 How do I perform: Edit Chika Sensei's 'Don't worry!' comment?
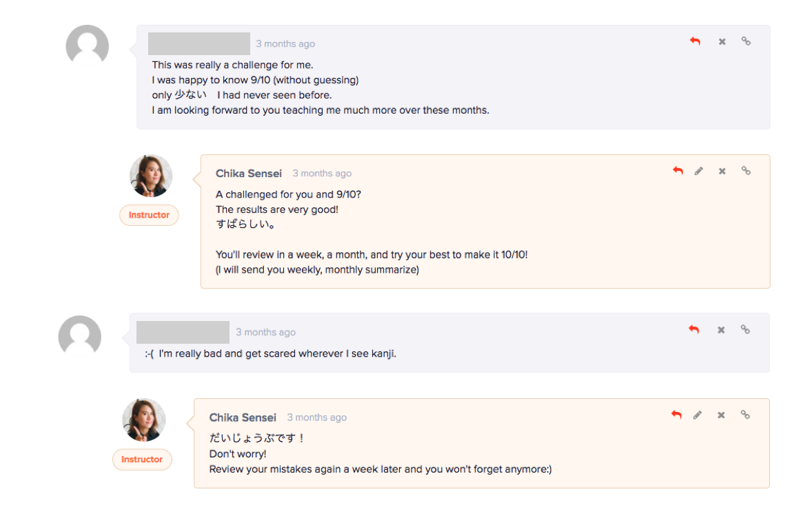coord(698,415)
